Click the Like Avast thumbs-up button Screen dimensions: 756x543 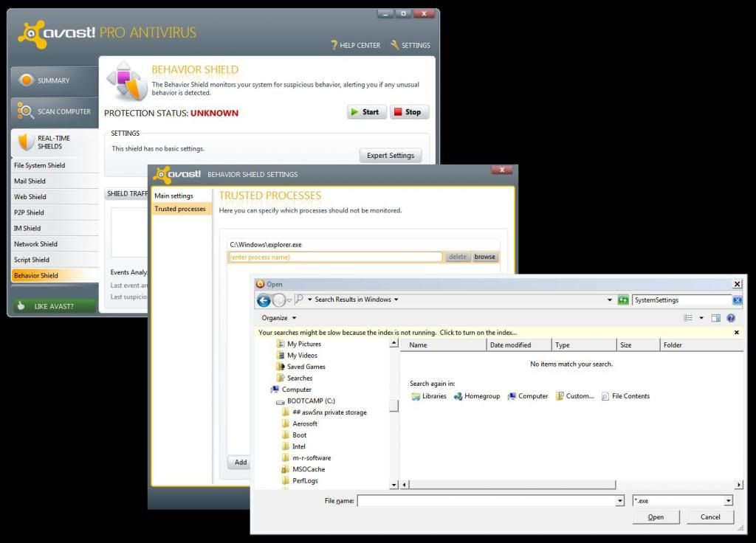54,306
